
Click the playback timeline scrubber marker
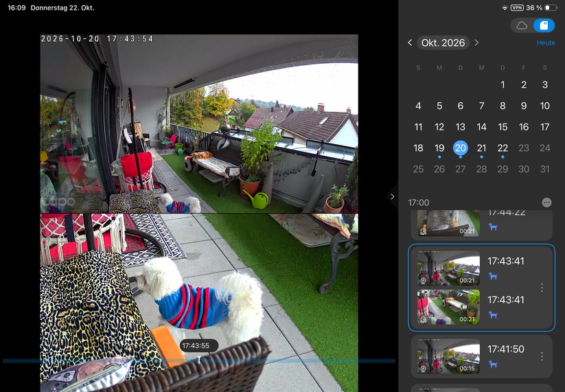[199, 360]
